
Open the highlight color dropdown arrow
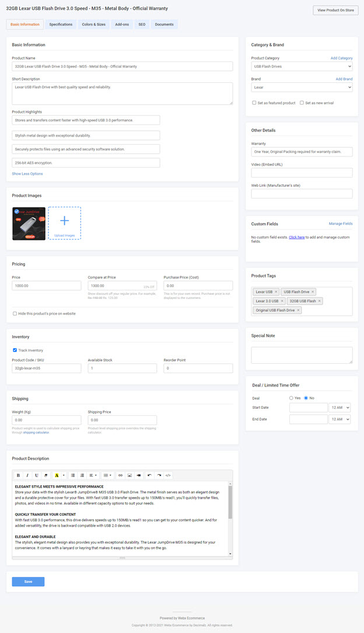tap(63, 475)
